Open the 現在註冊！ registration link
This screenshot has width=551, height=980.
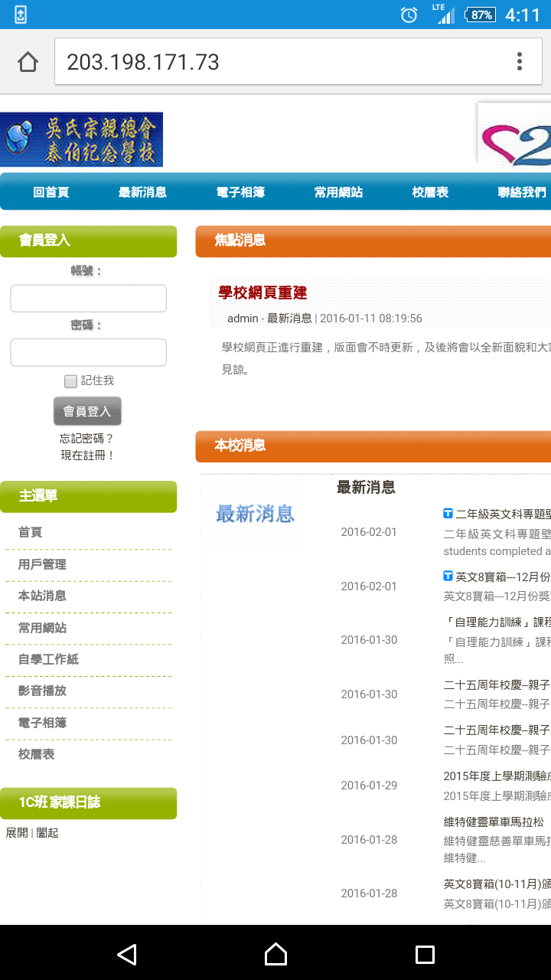87,456
